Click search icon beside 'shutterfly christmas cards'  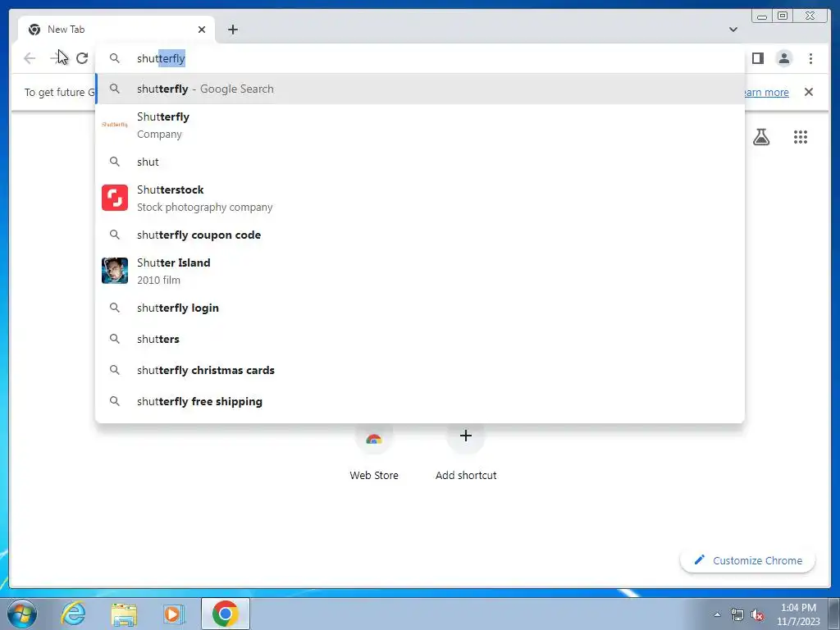pyautogui.click(x=115, y=370)
